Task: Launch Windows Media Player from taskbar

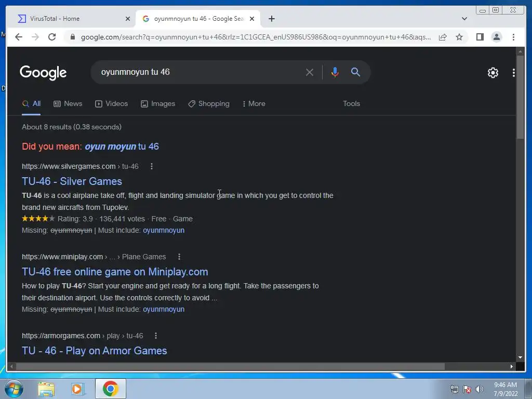Action: tap(78, 389)
